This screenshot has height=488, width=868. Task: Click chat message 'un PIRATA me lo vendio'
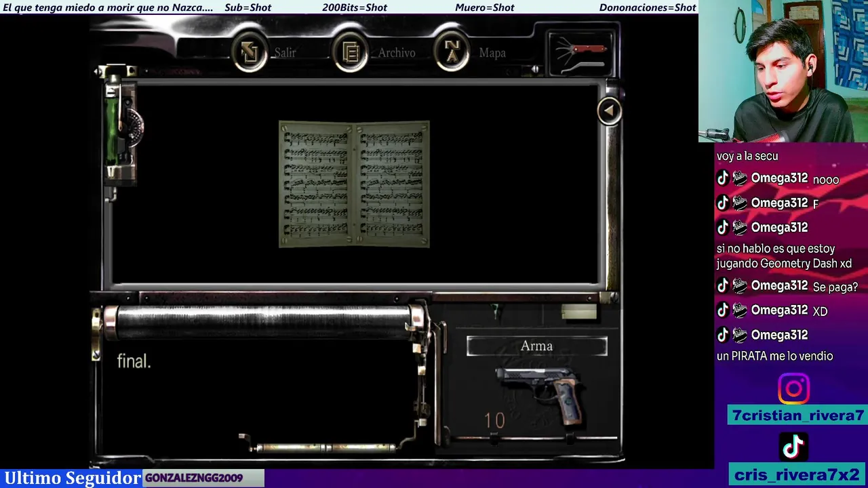(774, 356)
